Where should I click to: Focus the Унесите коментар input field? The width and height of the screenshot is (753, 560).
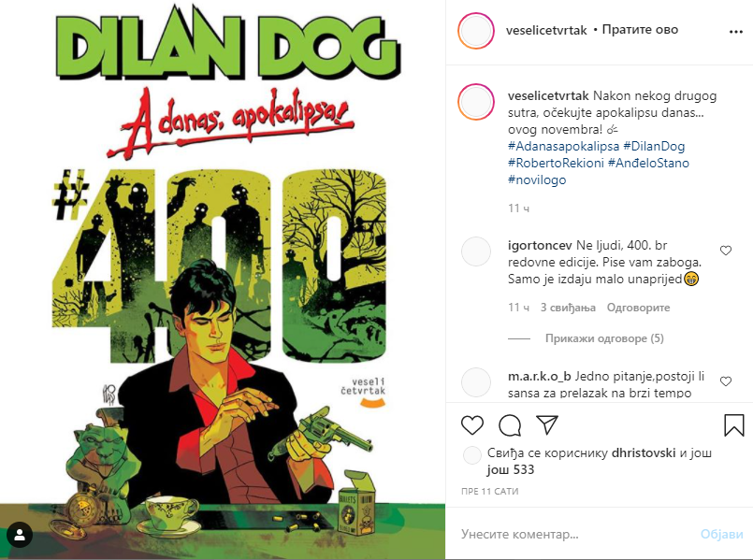pos(576,534)
